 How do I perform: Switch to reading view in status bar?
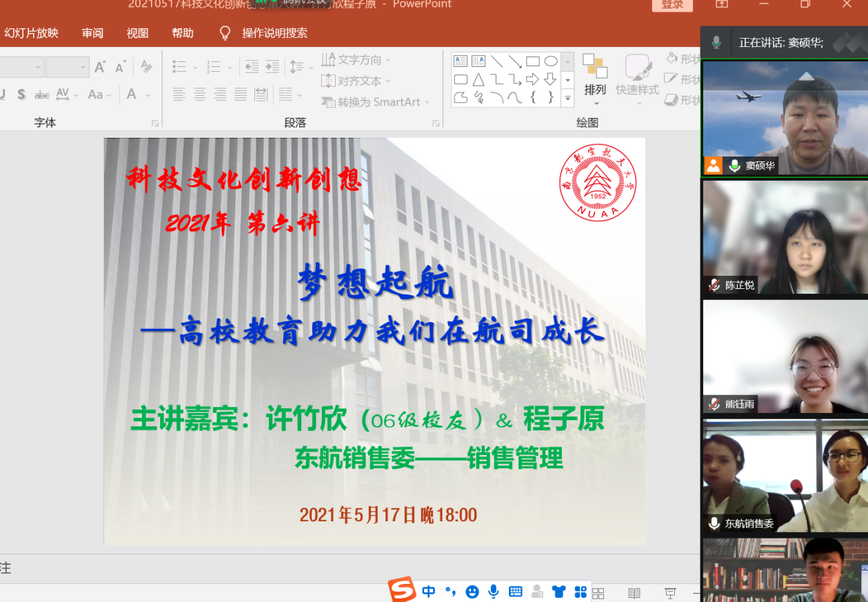coord(634,593)
